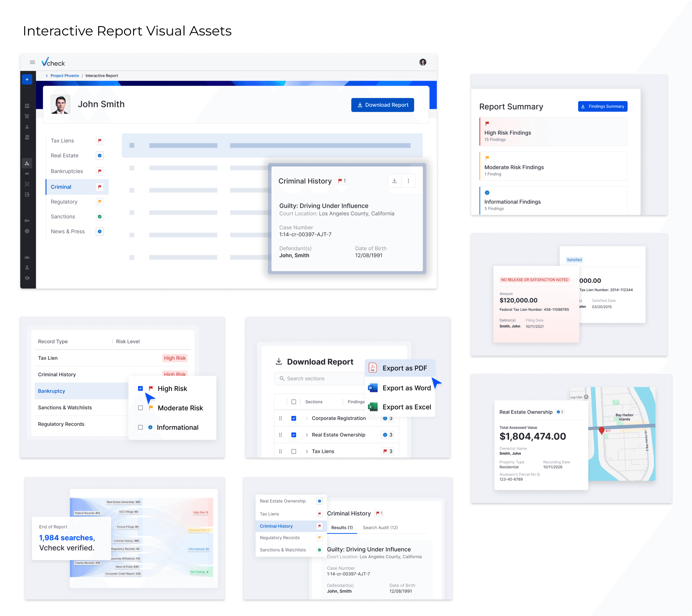The image size is (692, 616).
Task: Click the user avatar in top bar
Action: point(422,62)
